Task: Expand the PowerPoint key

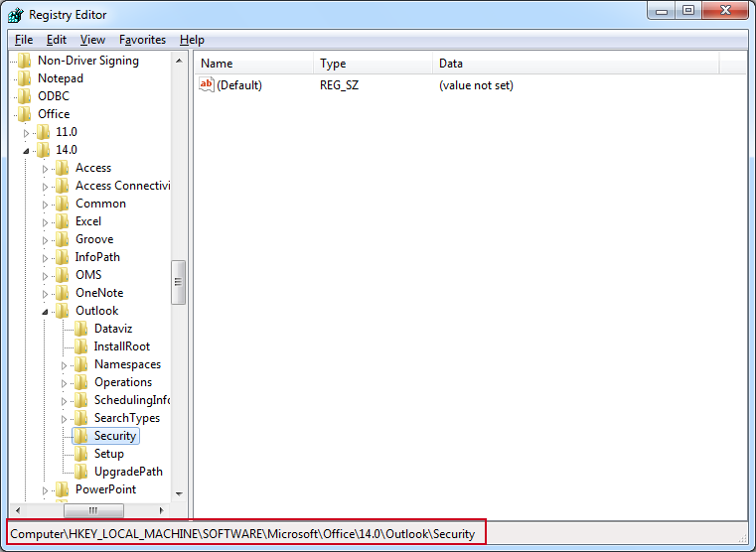Action: tap(46, 490)
